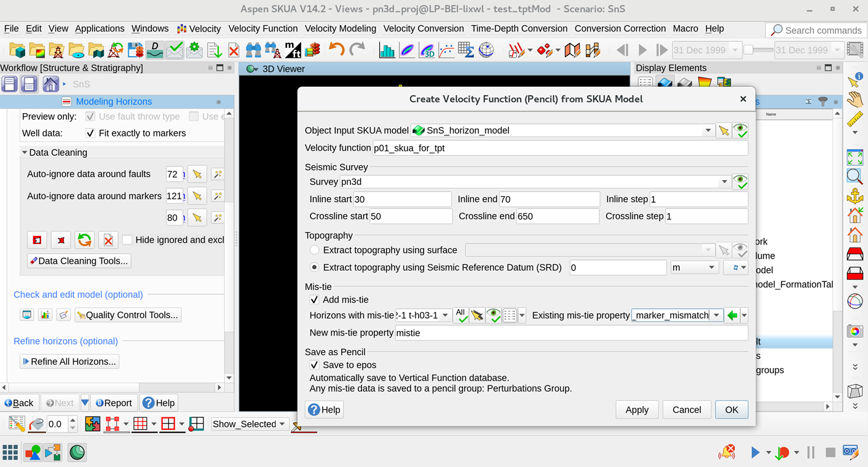Click the meters-to-feet unit conversion icon
The image size is (868, 467).
click(293, 50)
